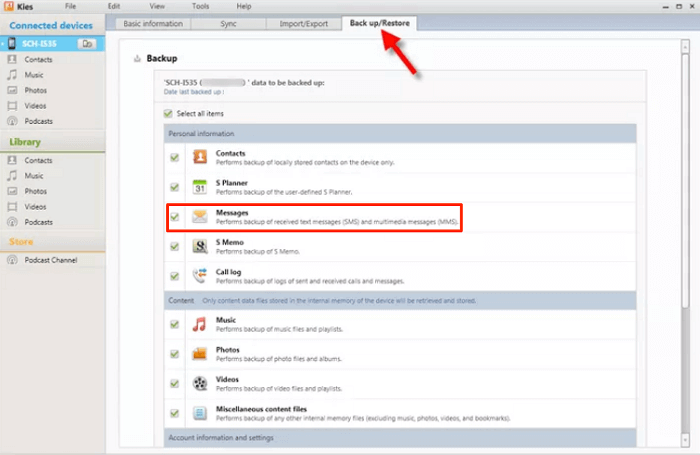Viewport: 700px width, 455px height.
Task: Toggle the Select all items checkbox
Action: [x=168, y=113]
